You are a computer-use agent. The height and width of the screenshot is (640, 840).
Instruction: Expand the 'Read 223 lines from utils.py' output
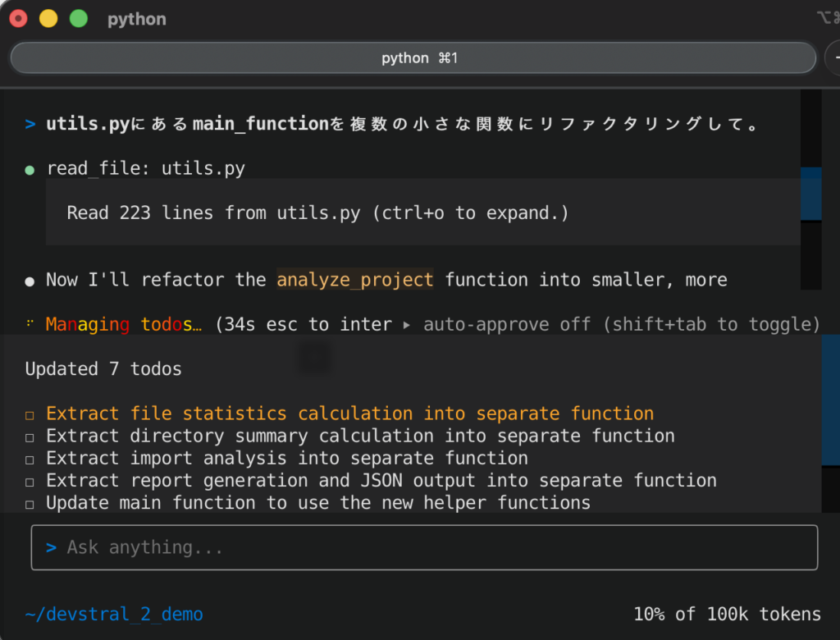317,213
